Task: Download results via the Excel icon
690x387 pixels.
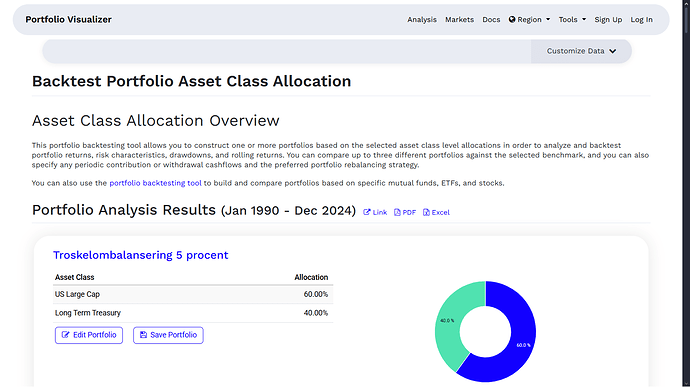Action: click(426, 212)
